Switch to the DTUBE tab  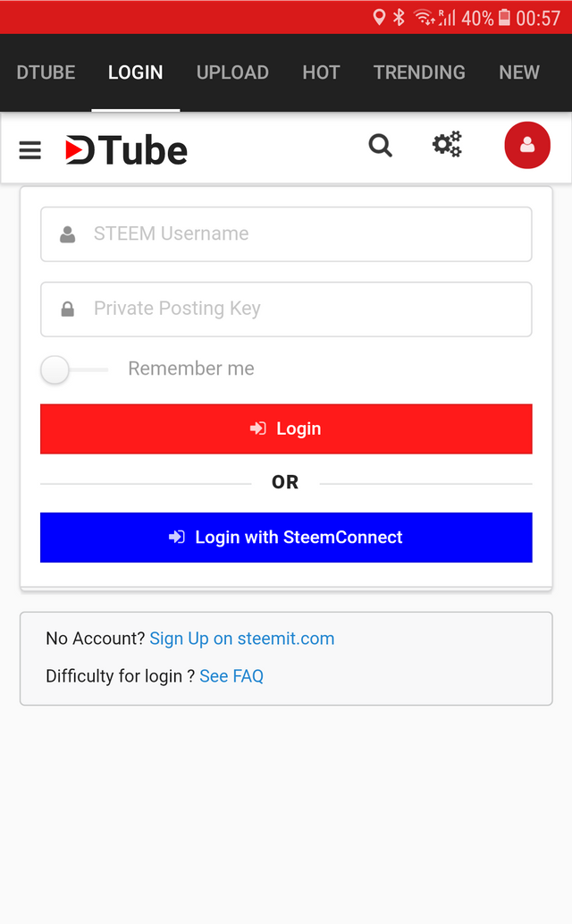click(46, 72)
